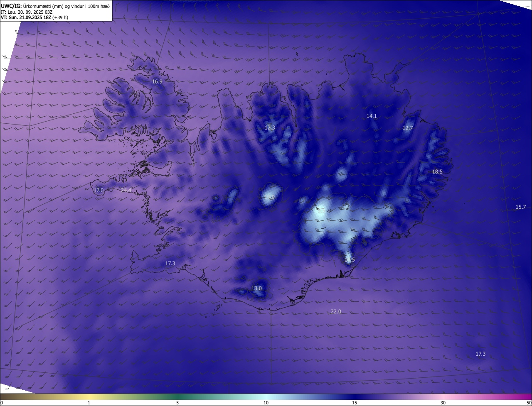Click the valid time 'VT: Sun. 21.09.2025 18Z'
This screenshot has width=532, height=406.
27,17
